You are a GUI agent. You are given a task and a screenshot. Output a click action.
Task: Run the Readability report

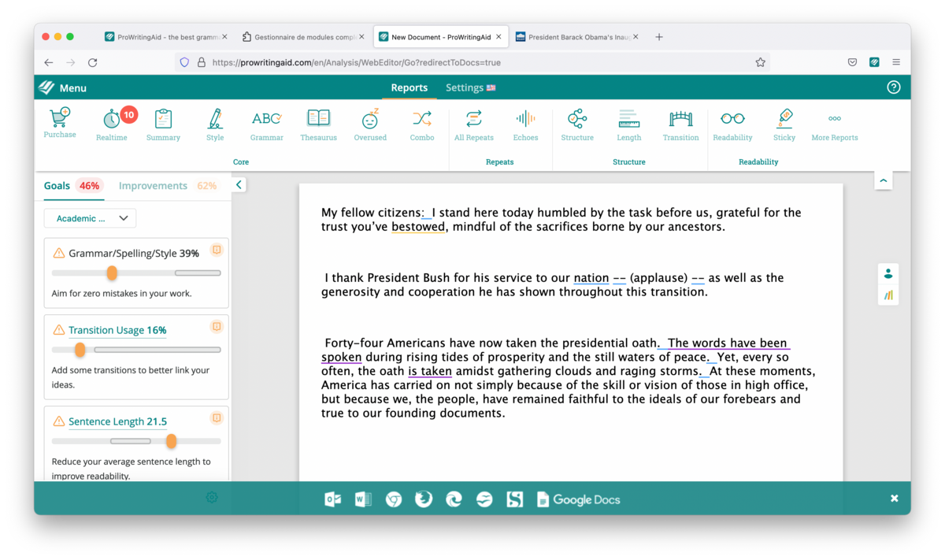(x=732, y=124)
